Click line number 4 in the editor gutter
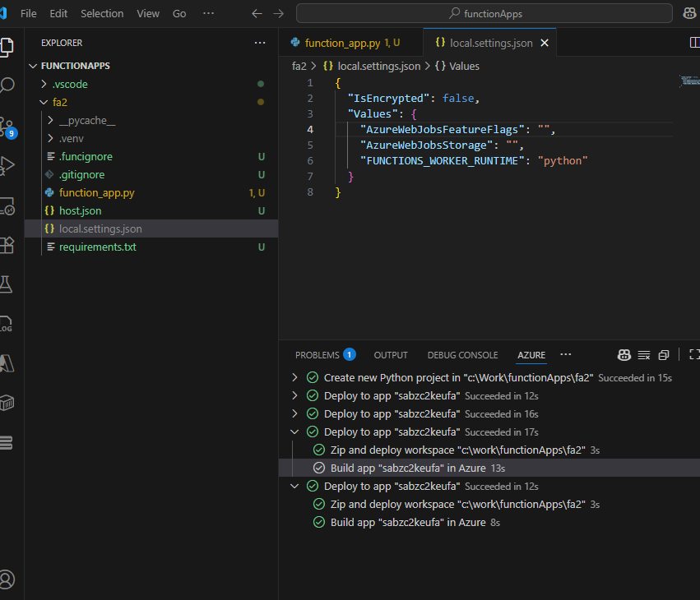The width and height of the screenshot is (700, 600). click(x=310, y=129)
